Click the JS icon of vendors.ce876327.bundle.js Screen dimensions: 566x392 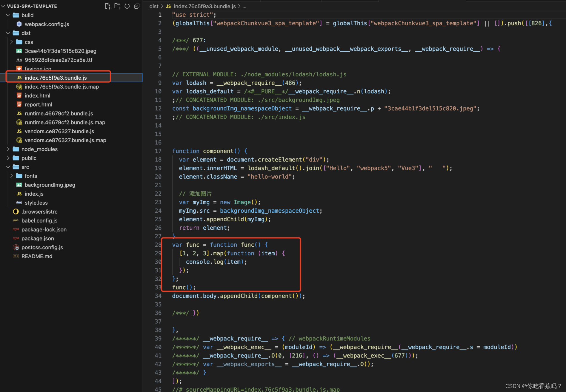point(19,132)
